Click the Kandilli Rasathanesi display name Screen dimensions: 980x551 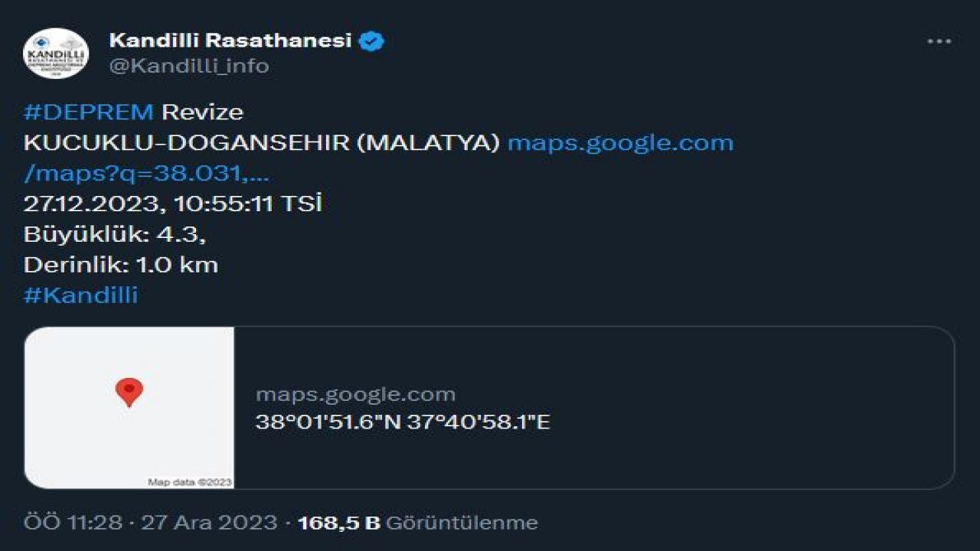[x=230, y=41]
